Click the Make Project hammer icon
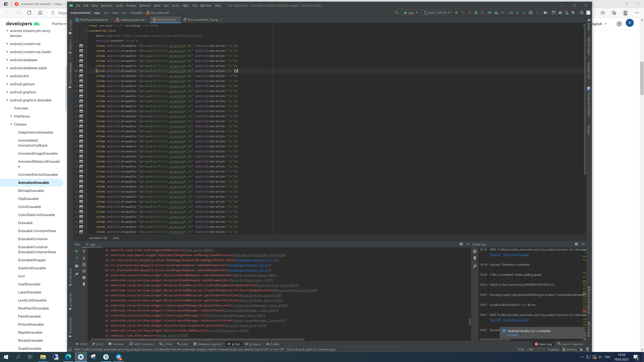 396,13
